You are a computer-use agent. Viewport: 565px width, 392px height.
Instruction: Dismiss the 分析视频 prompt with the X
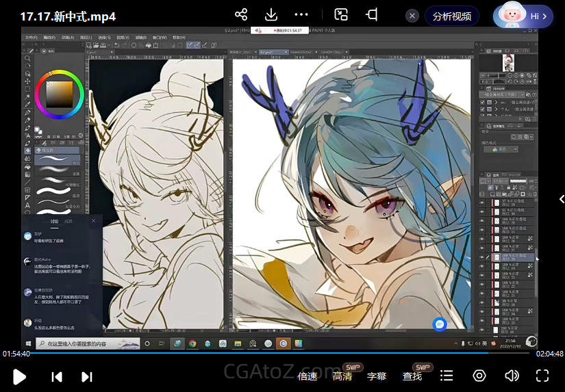coord(412,16)
